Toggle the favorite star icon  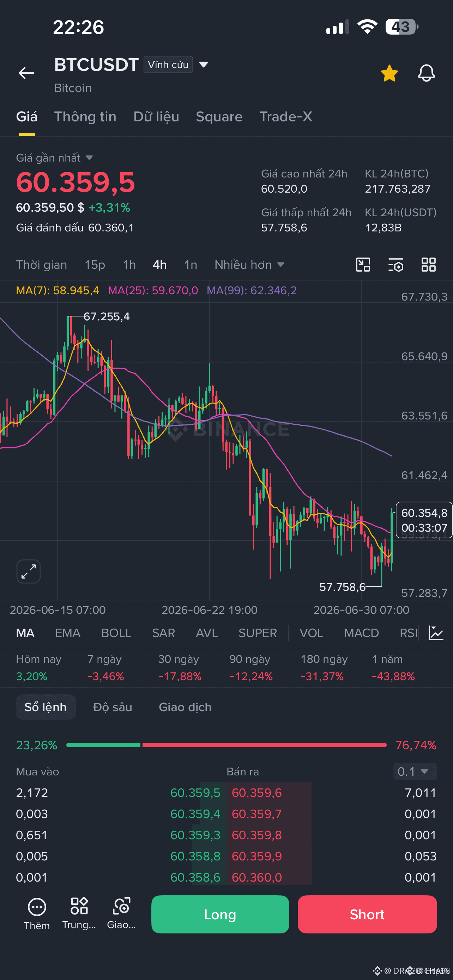click(x=389, y=73)
